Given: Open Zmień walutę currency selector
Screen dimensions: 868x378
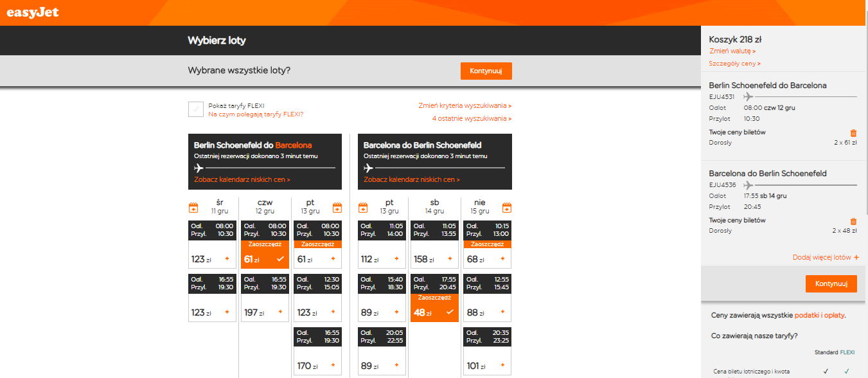Looking at the screenshot, I should pos(732,51).
